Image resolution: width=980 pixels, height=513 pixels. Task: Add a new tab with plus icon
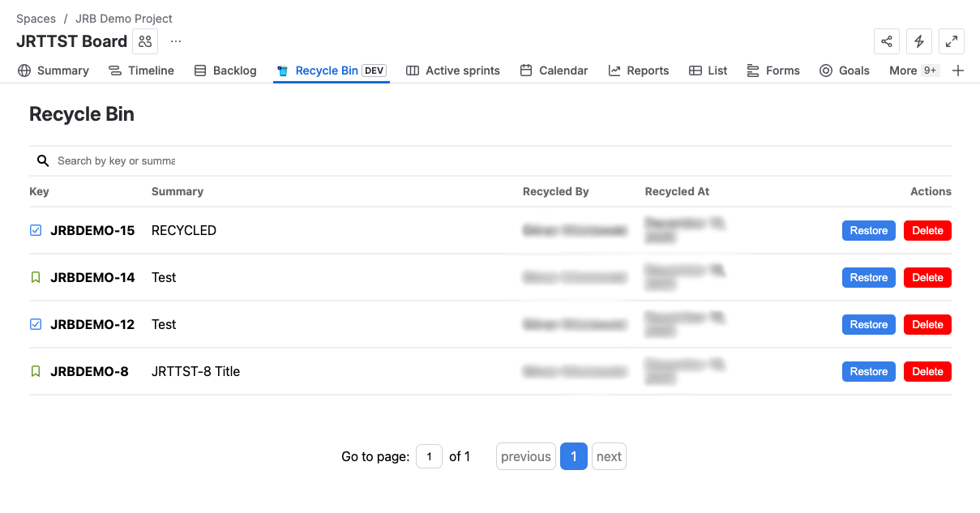958,71
